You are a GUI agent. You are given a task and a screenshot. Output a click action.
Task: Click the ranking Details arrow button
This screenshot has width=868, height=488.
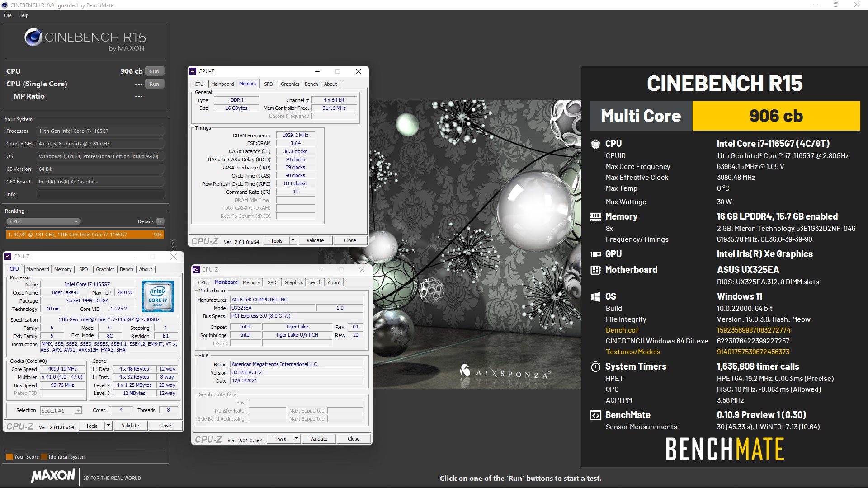160,221
